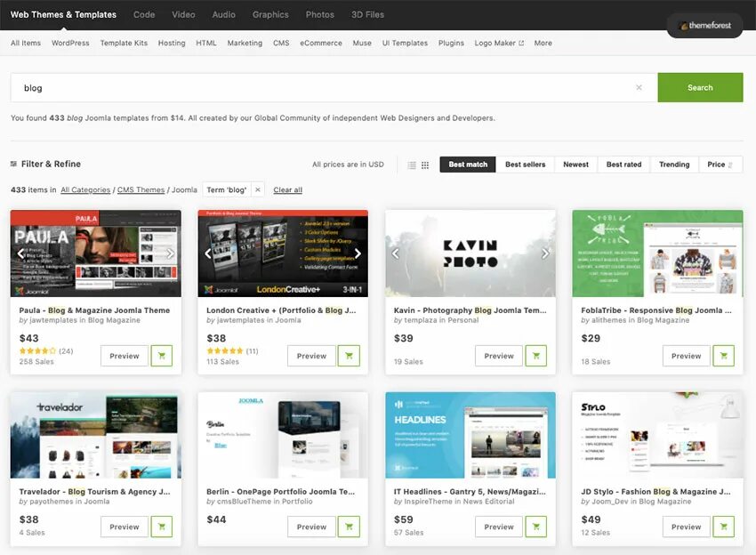This screenshot has height=555, width=756.
Task: Preview the JD Stylo template
Action: [686, 527]
